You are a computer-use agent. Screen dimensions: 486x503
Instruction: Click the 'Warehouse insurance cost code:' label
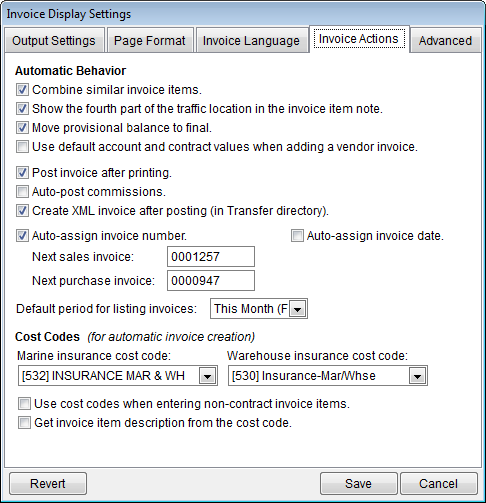click(318, 356)
